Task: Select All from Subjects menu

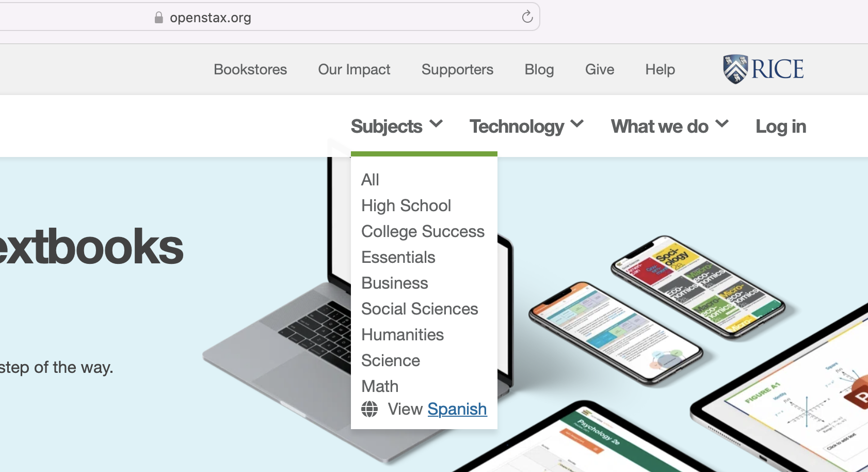Action: coord(370,180)
